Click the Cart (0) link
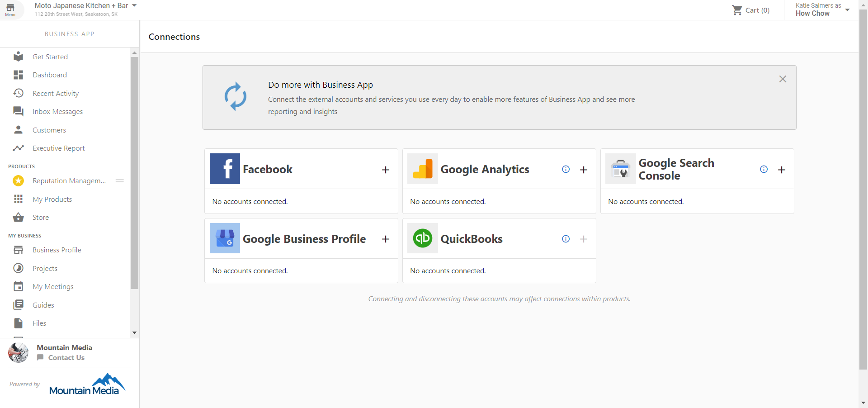The image size is (868, 408). click(x=757, y=10)
